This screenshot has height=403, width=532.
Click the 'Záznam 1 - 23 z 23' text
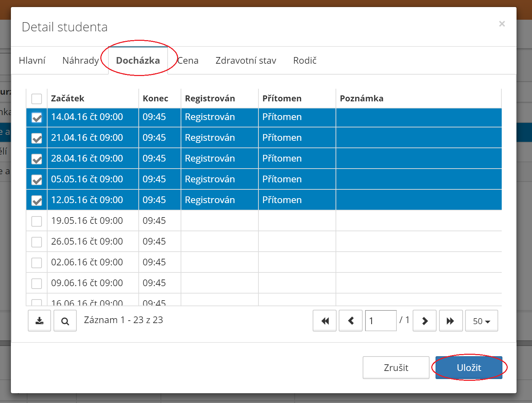click(123, 320)
